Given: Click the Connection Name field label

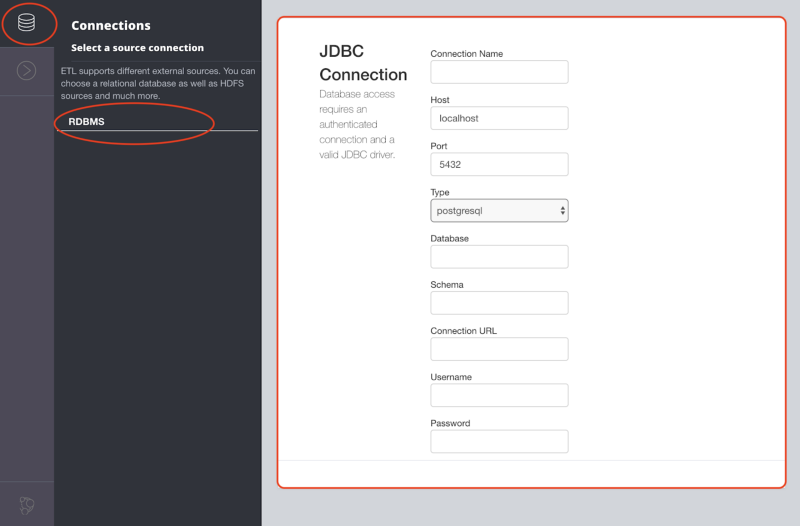Looking at the screenshot, I should click(x=466, y=54).
